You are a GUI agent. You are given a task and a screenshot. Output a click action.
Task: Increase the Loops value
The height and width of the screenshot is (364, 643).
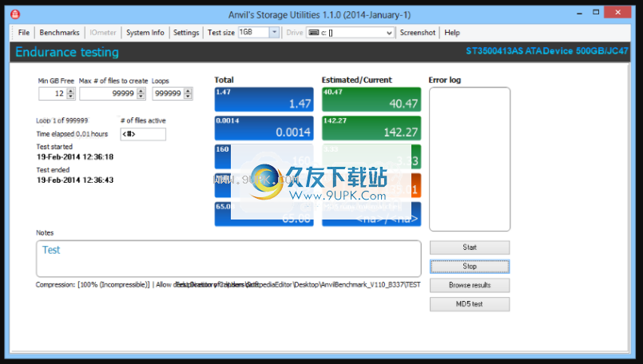[188, 91]
